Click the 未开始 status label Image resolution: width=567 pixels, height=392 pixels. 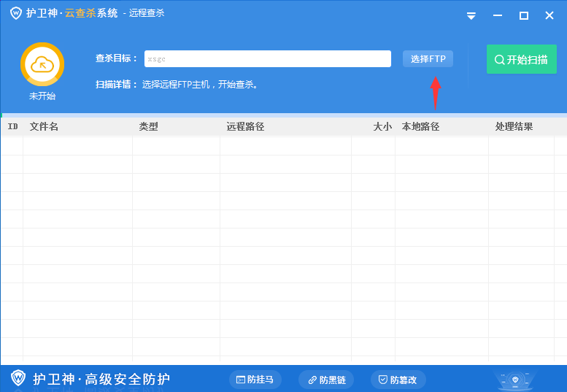[42, 96]
